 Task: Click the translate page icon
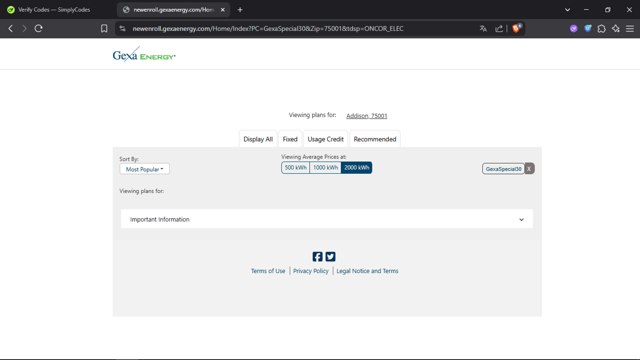(483, 29)
